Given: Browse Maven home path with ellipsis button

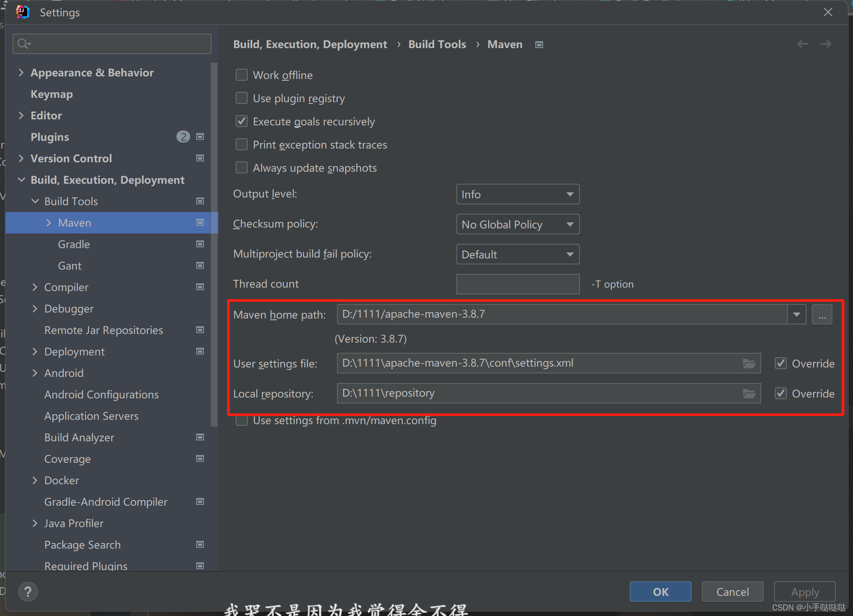Looking at the screenshot, I should [x=822, y=315].
